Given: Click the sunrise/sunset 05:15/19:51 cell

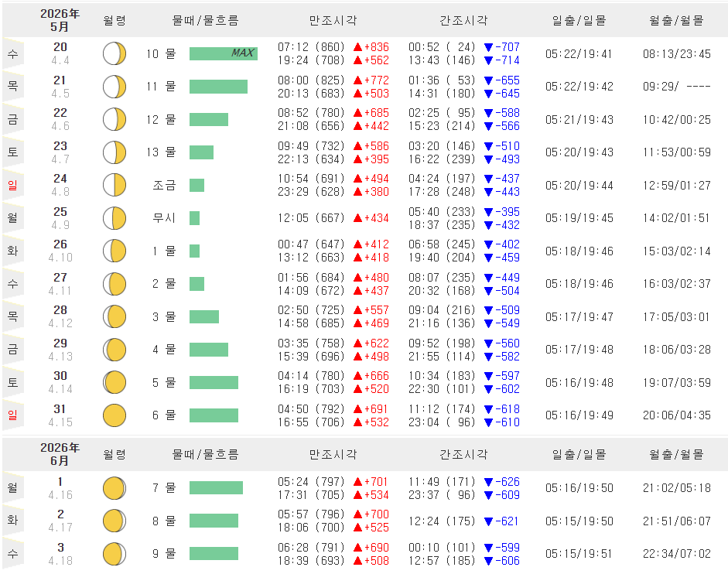Looking at the screenshot, I should (x=579, y=554).
